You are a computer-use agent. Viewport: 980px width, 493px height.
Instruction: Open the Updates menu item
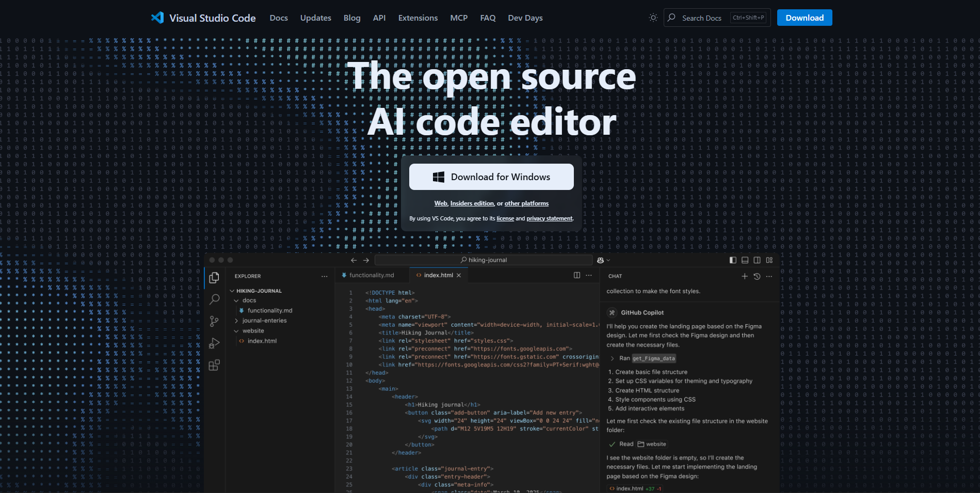pyautogui.click(x=316, y=18)
